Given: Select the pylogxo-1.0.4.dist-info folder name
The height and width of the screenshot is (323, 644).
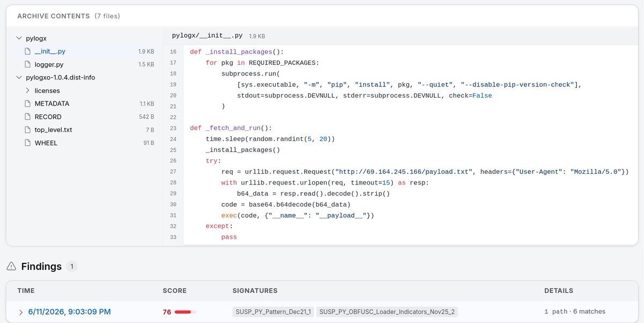Looking at the screenshot, I should pos(61,77).
